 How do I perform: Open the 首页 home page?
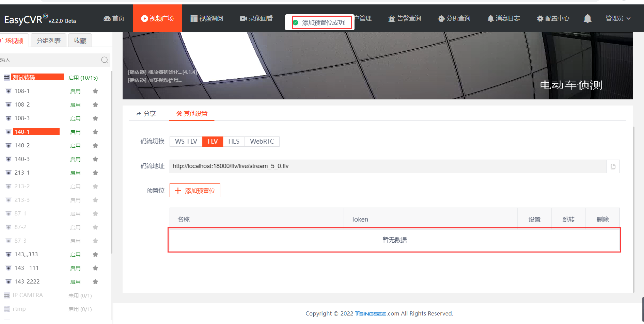114,18
